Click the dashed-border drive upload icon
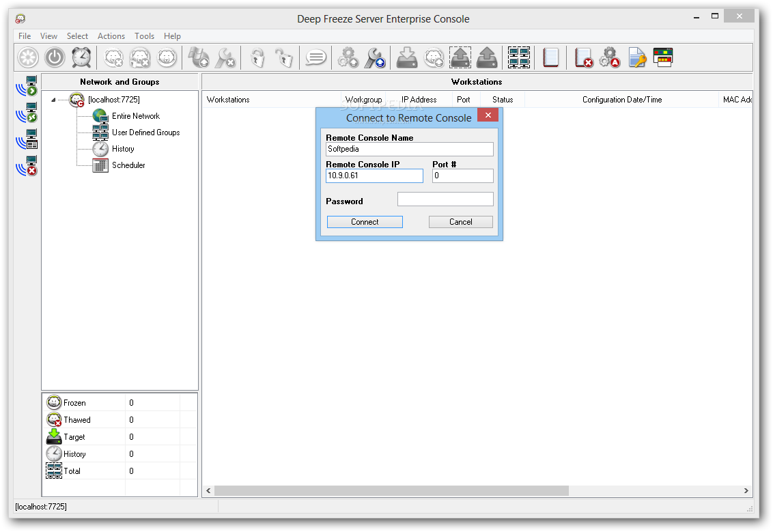Image resolution: width=773 pixels, height=532 pixels. point(460,57)
